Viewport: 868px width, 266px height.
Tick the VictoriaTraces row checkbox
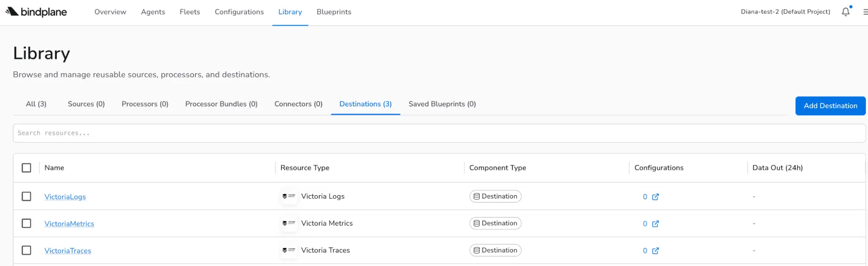tap(26, 250)
